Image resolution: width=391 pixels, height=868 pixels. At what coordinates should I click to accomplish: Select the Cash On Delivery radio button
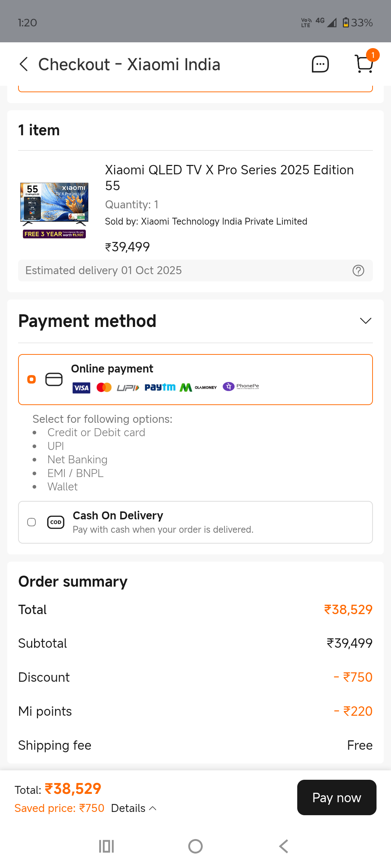tap(32, 522)
